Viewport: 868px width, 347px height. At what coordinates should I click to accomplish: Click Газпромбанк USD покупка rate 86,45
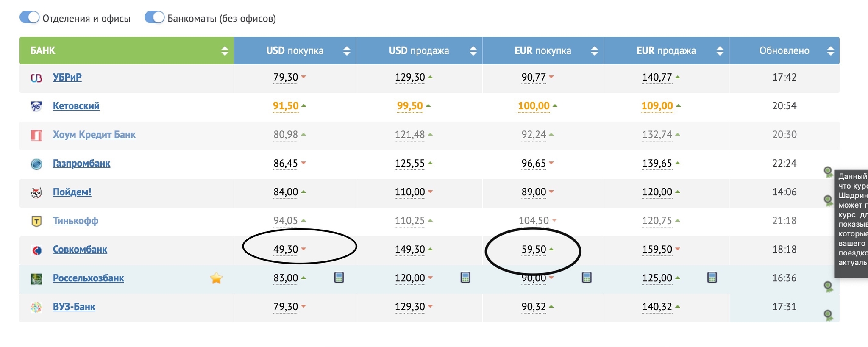click(x=286, y=164)
